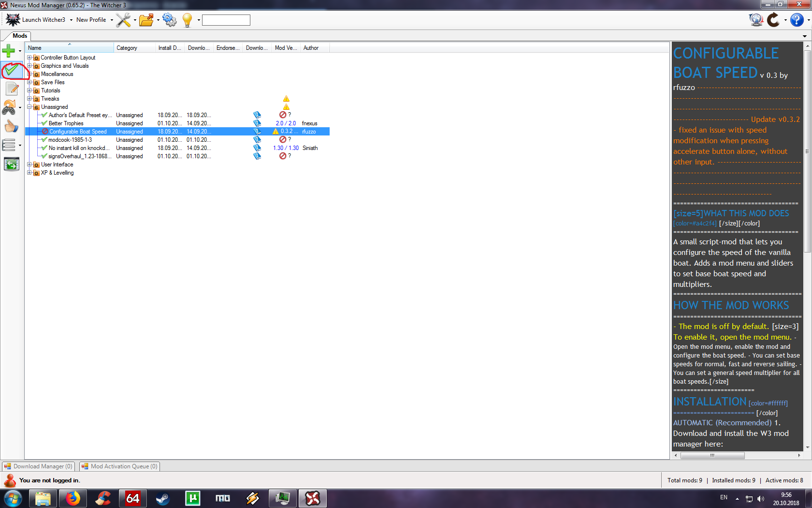
Task: Click the toolbar search text field
Action: (x=226, y=20)
